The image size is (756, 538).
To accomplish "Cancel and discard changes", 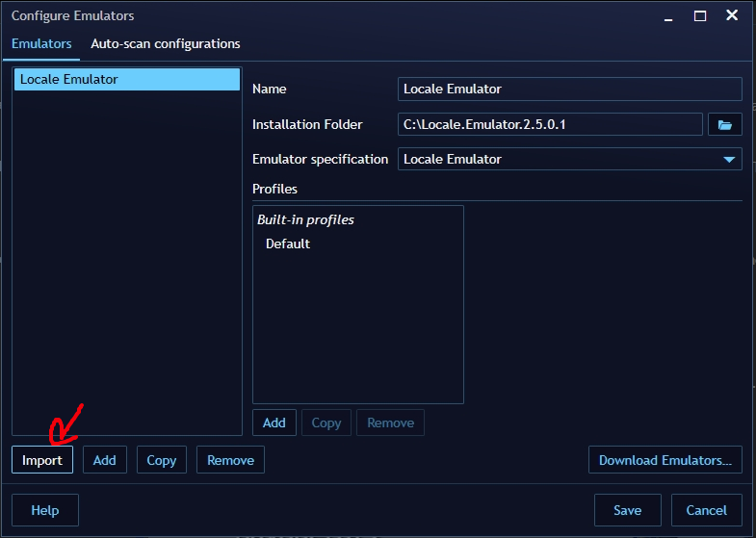I will 706,510.
